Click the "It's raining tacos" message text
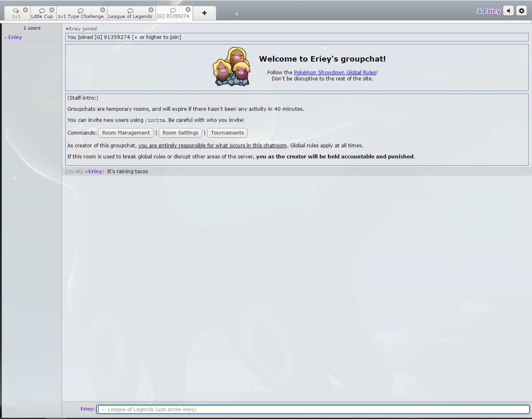Viewport: 532px width, 419px height. pyautogui.click(x=127, y=172)
